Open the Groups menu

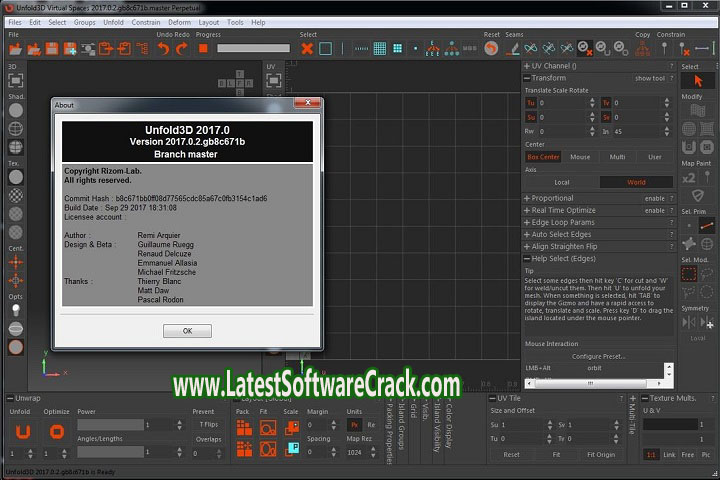point(84,22)
